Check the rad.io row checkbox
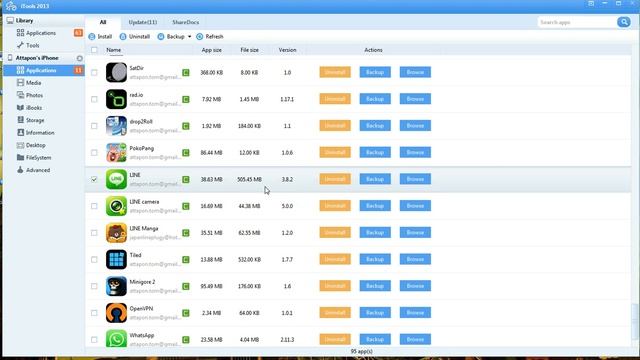 [94, 99]
